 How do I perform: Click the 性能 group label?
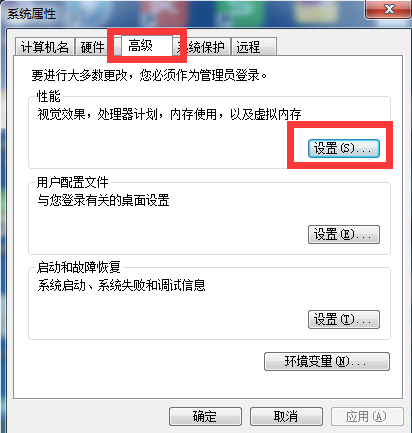[49, 97]
